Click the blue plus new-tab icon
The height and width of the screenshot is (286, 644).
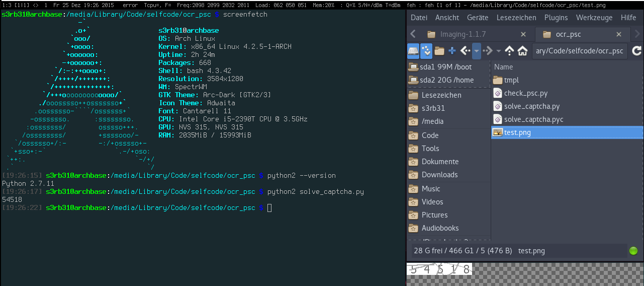[452, 51]
